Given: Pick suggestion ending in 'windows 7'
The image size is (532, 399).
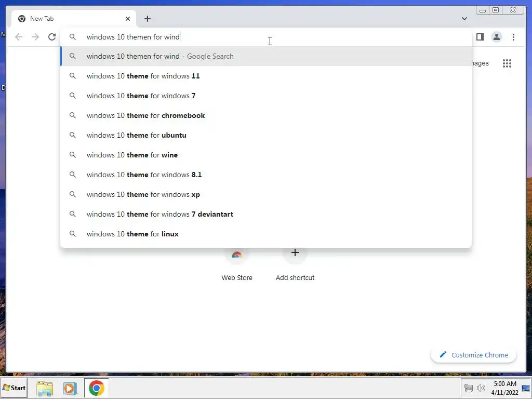Looking at the screenshot, I should 266,96.
